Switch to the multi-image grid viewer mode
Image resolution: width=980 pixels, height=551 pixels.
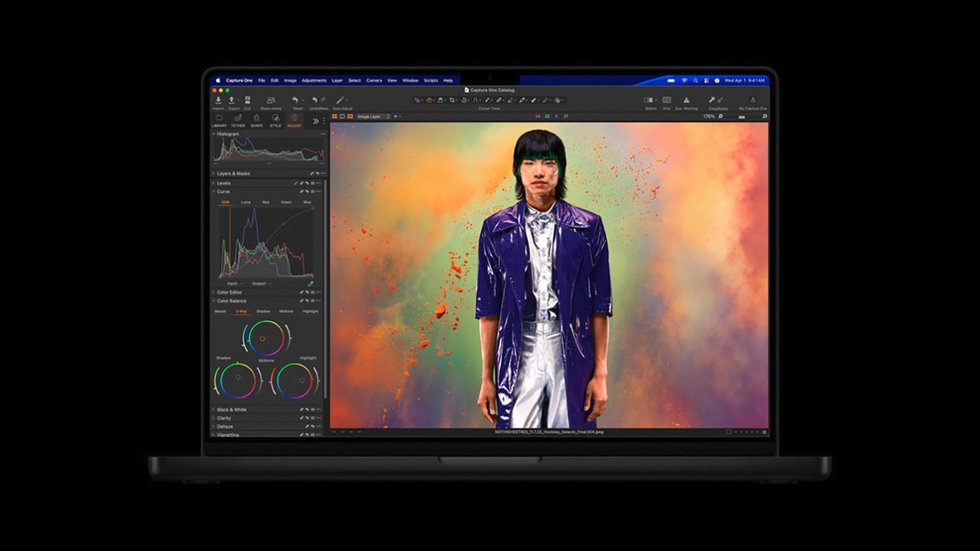point(334,116)
